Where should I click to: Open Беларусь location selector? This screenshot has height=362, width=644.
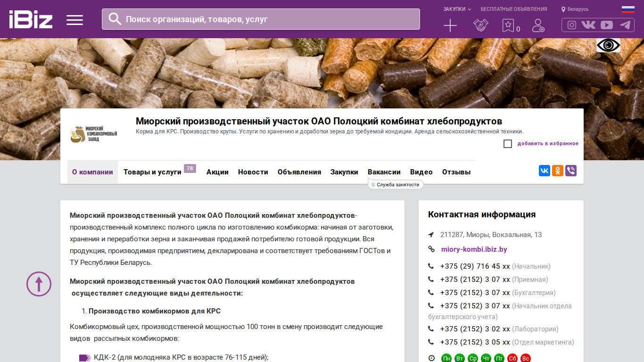coord(575,9)
